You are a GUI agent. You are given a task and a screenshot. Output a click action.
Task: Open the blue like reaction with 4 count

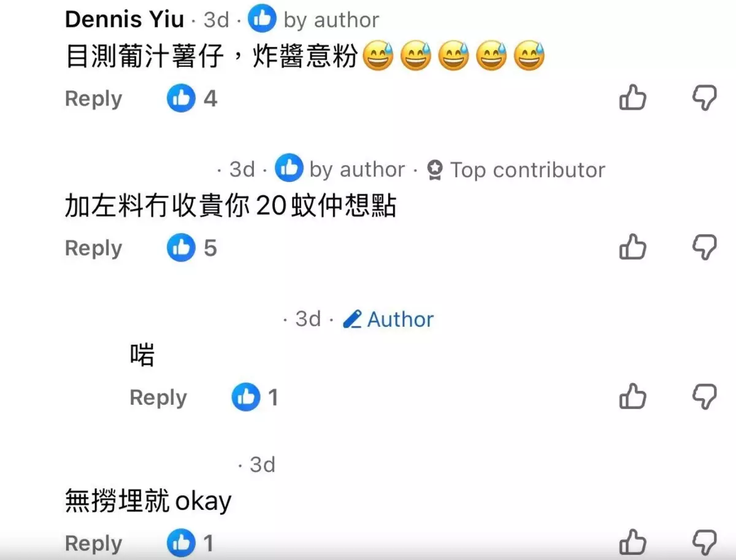tap(192, 98)
